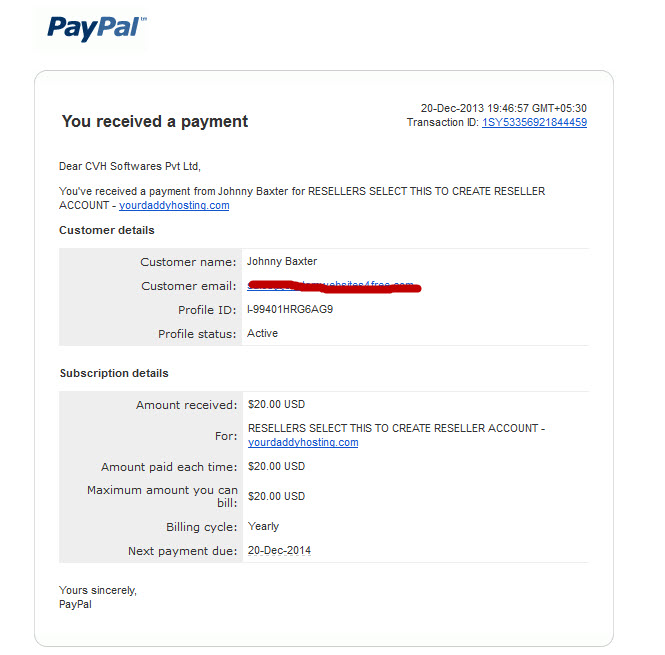665x655 pixels.
Task: Click customer name Johnny Baxter value
Action: [x=282, y=261]
